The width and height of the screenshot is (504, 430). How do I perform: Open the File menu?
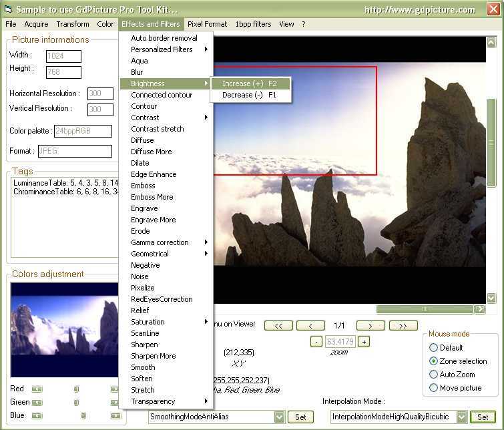[11, 24]
